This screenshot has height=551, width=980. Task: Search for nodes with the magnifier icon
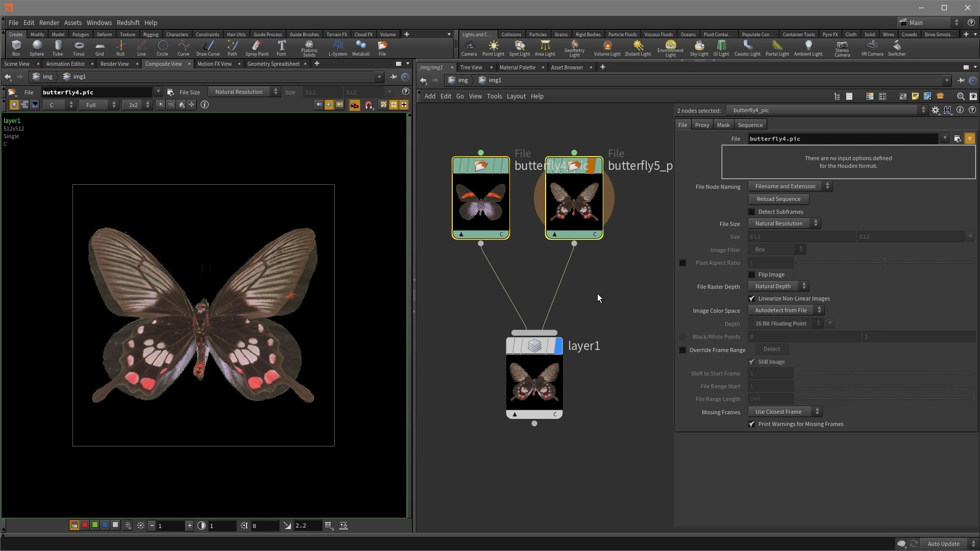(960, 96)
